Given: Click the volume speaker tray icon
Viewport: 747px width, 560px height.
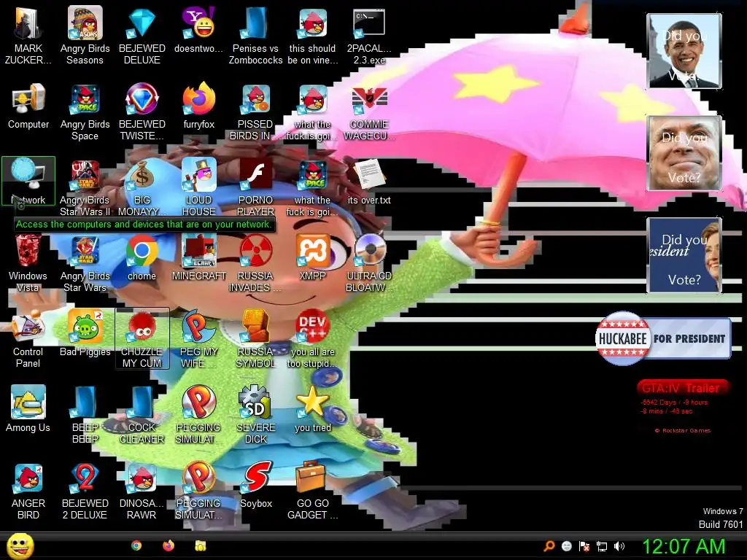Looking at the screenshot, I should pyautogui.click(x=619, y=546).
